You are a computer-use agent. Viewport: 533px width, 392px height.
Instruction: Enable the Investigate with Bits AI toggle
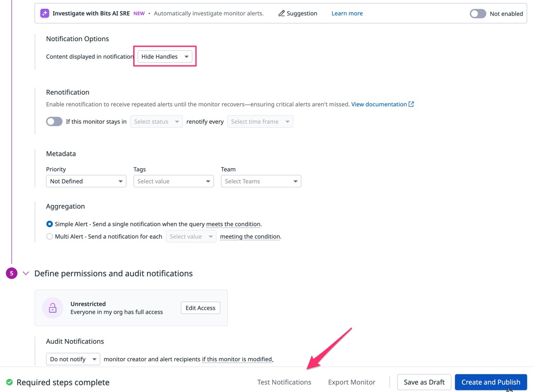coord(477,14)
